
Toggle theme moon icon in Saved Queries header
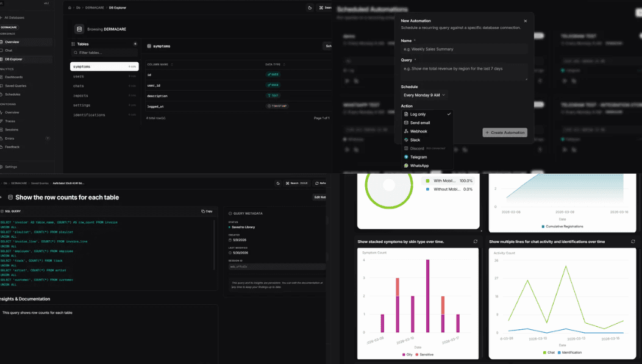pyautogui.click(x=278, y=183)
